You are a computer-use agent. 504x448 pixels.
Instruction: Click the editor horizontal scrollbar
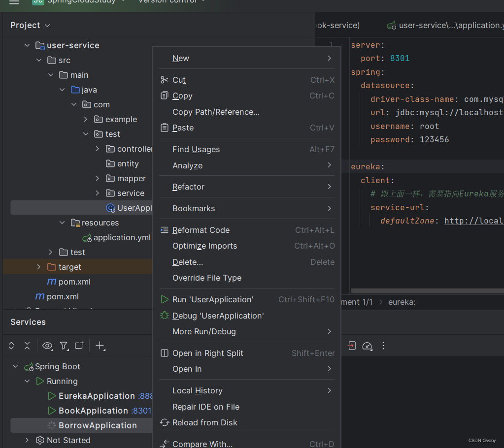coord(427,290)
